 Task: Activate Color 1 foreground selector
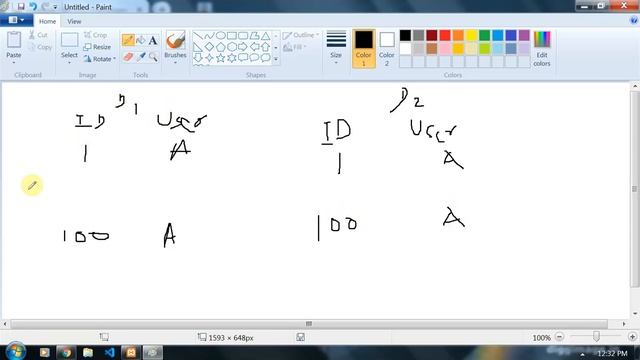click(x=363, y=48)
